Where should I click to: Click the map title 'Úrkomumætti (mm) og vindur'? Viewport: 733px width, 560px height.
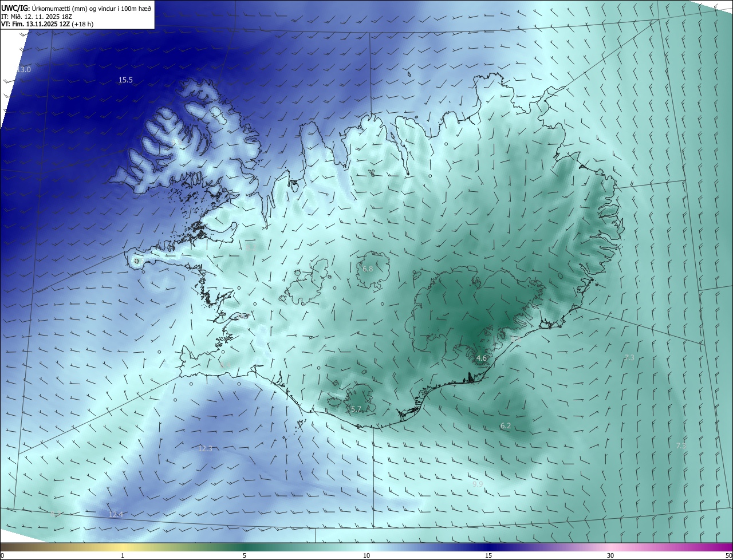[73, 9]
